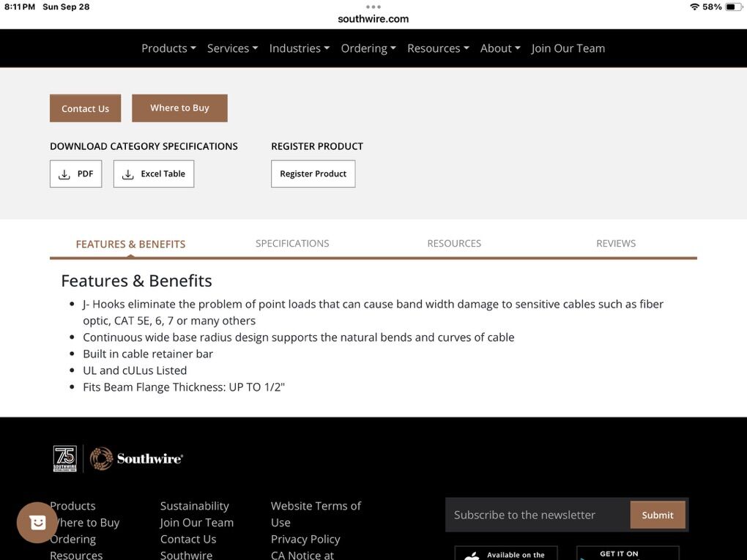
Task: Open the Privacy Policy footer link
Action: click(x=305, y=540)
